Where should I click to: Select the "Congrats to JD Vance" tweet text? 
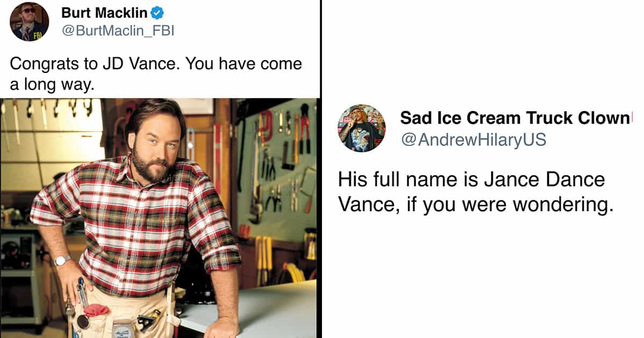156,74
